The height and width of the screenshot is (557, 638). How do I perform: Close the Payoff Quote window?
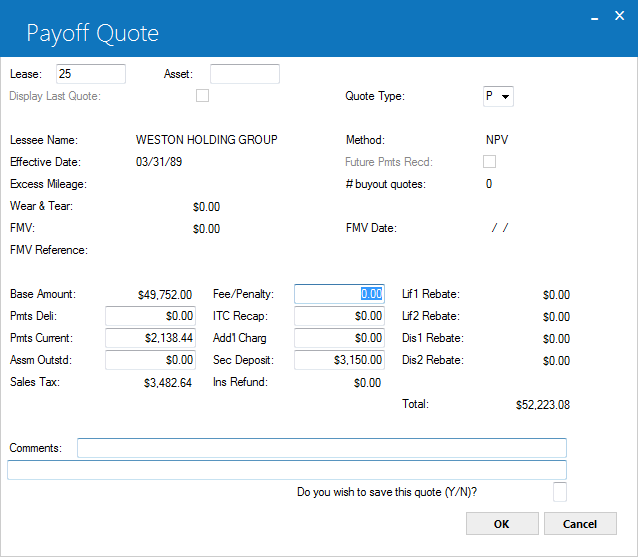[x=619, y=16]
